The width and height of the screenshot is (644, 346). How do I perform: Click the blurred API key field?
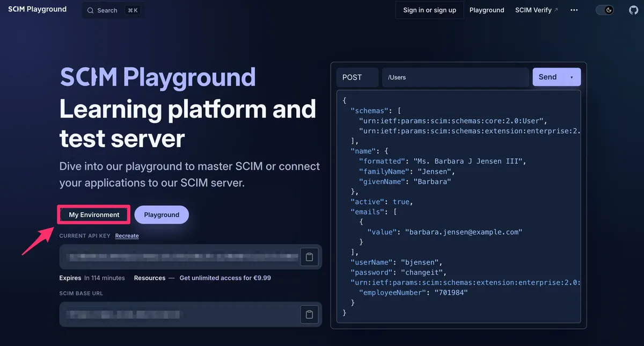coord(180,257)
